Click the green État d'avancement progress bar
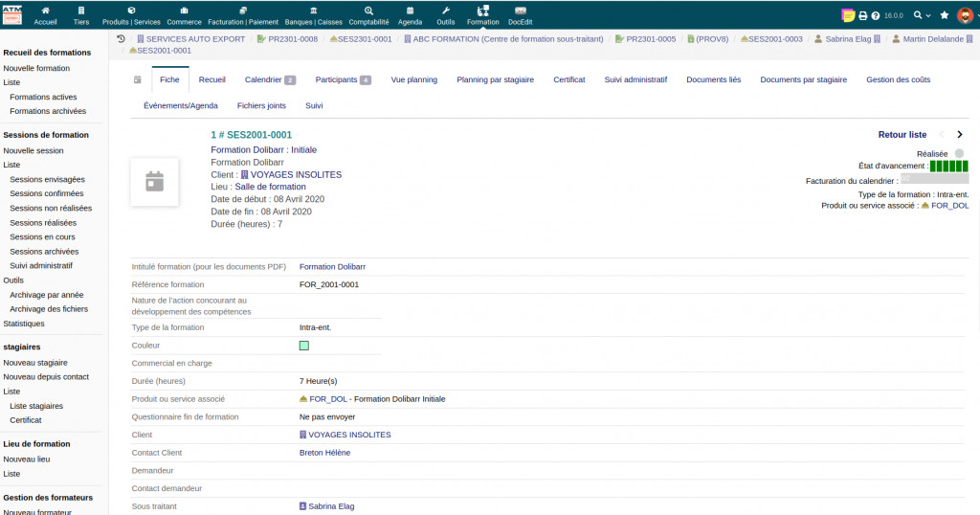 point(948,167)
